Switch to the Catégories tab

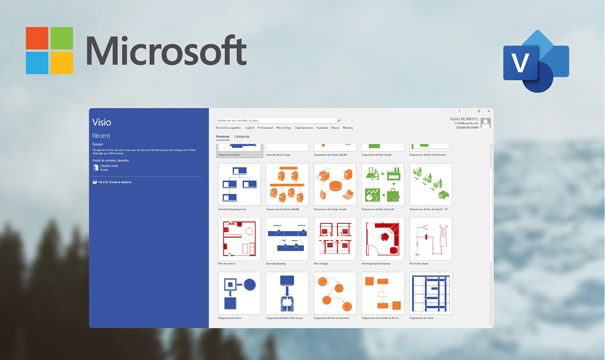pos(242,137)
